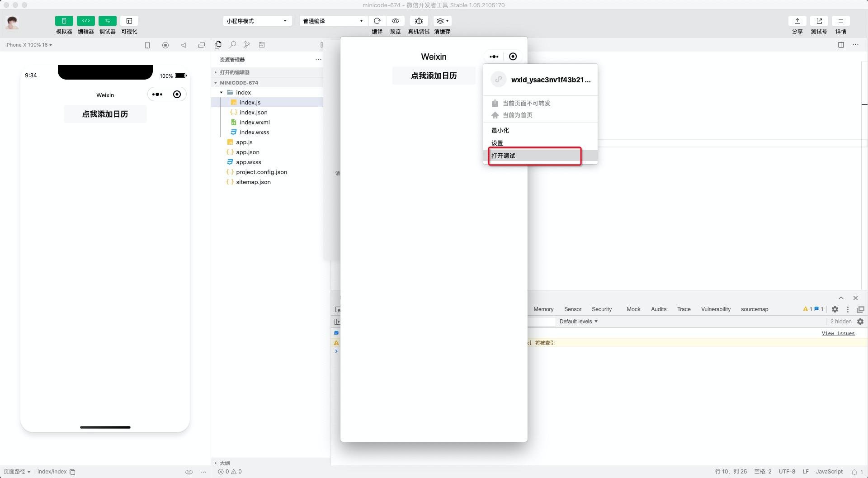Select 设置 in the popup menu
The width and height of the screenshot is (868, 478).
tap(540, 143)
